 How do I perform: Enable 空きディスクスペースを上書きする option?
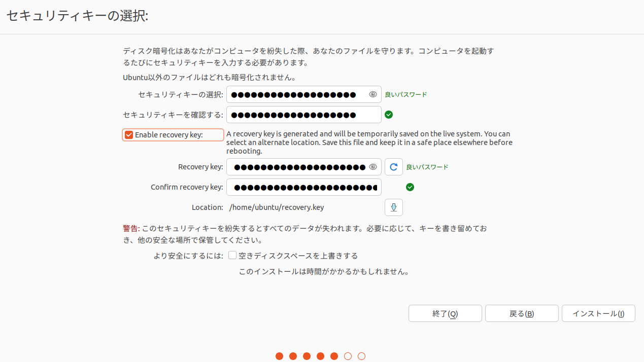[232, 255]
